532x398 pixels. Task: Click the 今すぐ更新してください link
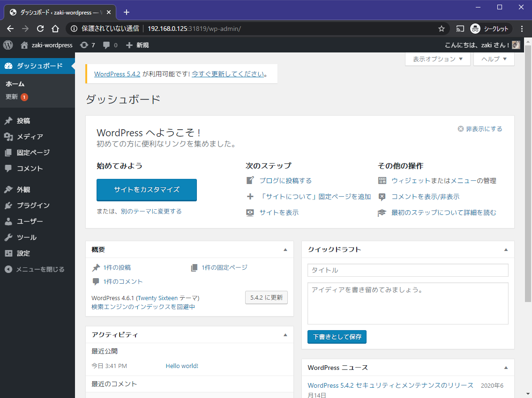(228, 74)
